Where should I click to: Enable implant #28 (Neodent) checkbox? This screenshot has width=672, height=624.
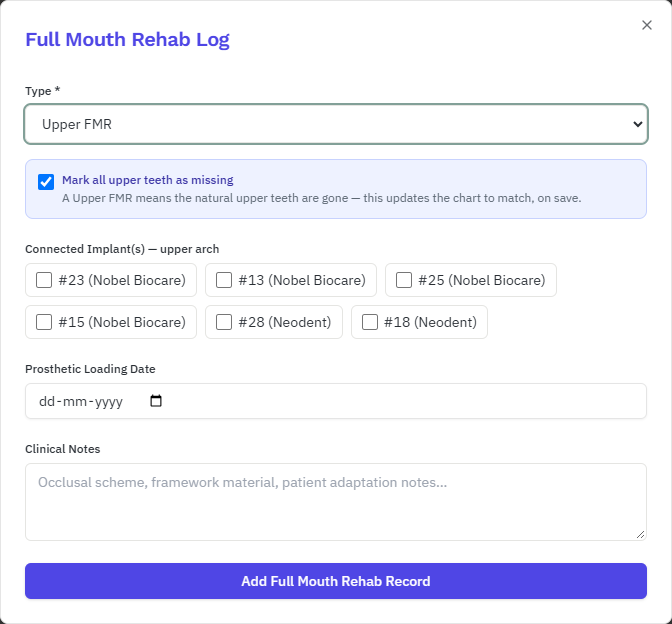[224, 322]
